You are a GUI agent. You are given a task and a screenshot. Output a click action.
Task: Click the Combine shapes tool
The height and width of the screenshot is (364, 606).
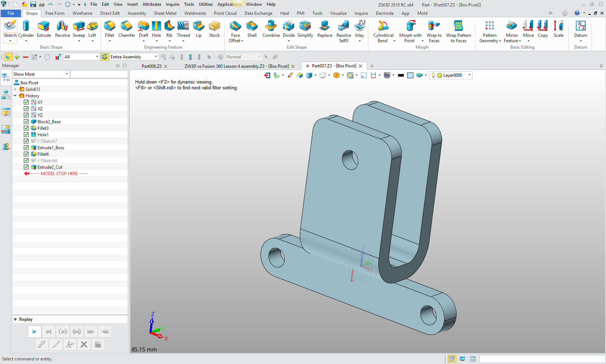pos(271,29)
